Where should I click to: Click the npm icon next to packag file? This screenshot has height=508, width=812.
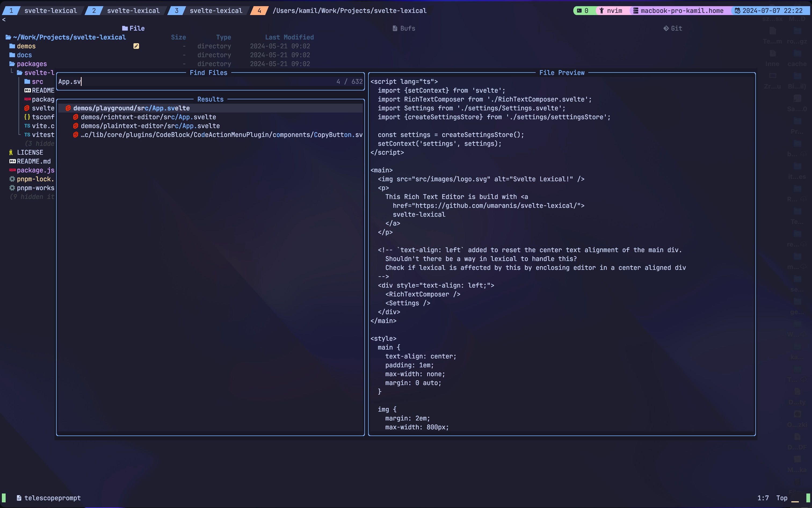[x=28, y=99]
